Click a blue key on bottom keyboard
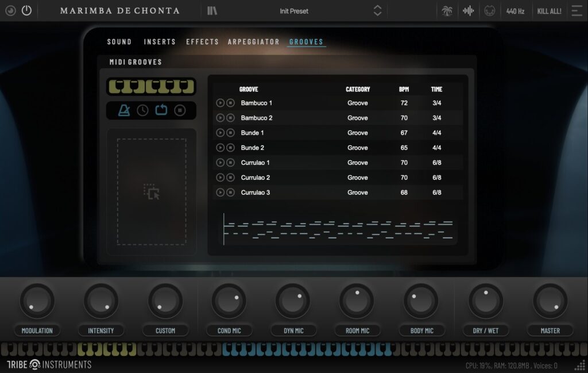 pyautogui.click(x=307, y=349)
